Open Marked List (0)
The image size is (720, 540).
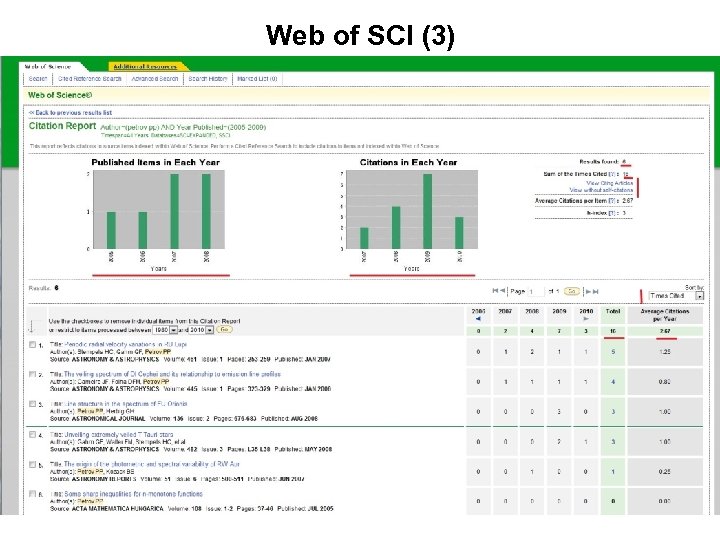click(257, 79)
